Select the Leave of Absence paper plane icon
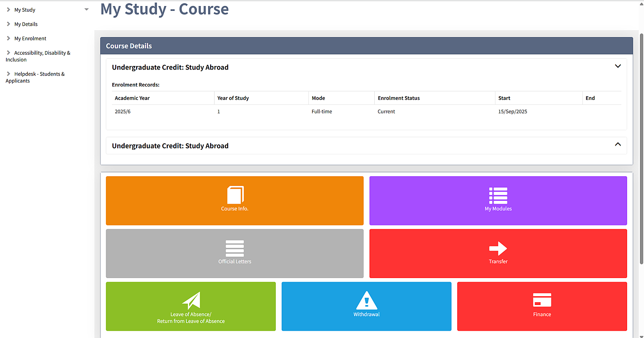Viewport: 644px width, 338px height. pos(191,301)
